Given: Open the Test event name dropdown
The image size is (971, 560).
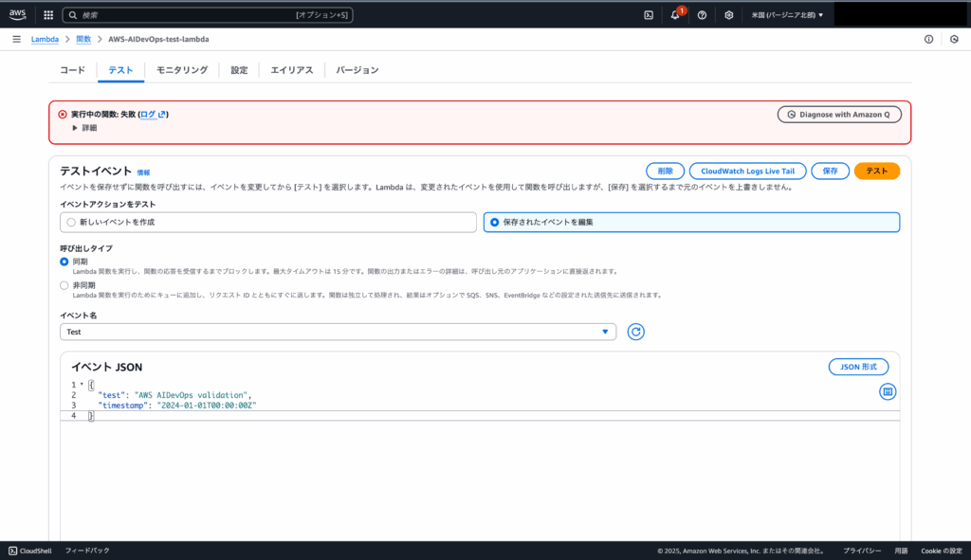Looking at the screenshot, I should tap(338, 332).
